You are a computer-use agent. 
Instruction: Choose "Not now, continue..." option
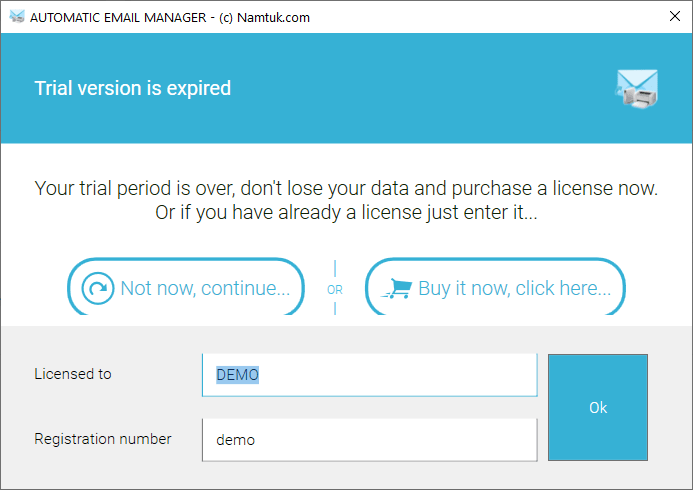186,287
